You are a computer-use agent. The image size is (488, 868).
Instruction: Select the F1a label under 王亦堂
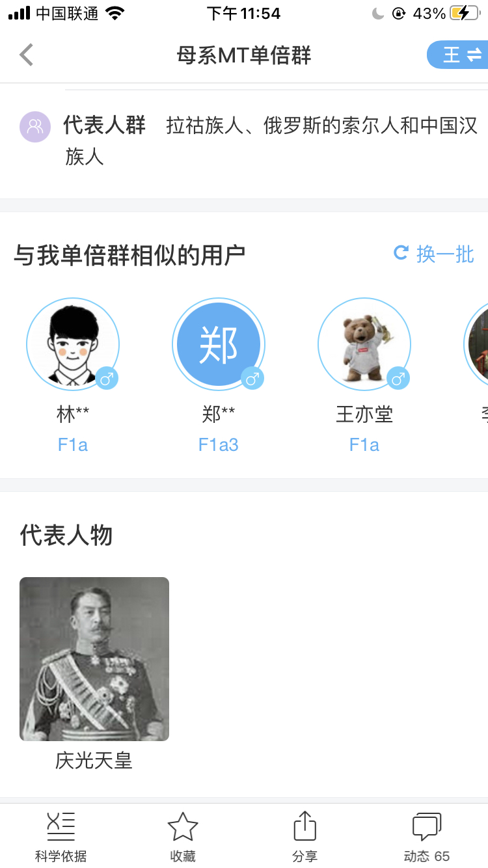tap(364, 445)
